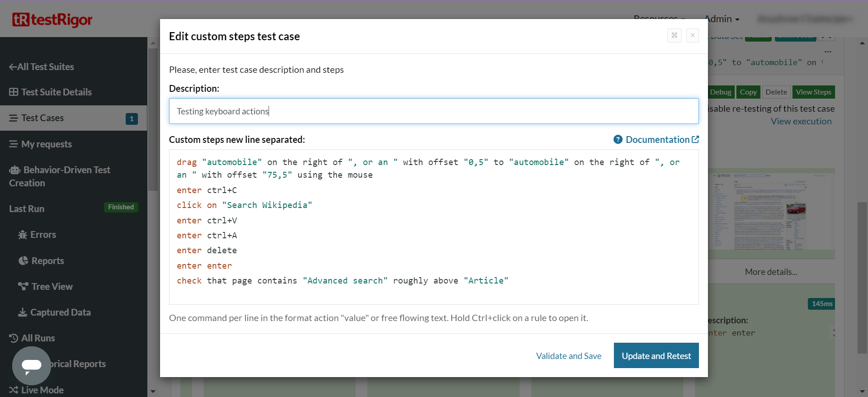Click the Documentation help icon
Viewport: 868px width, 397px height.
[x=618, y=140]
